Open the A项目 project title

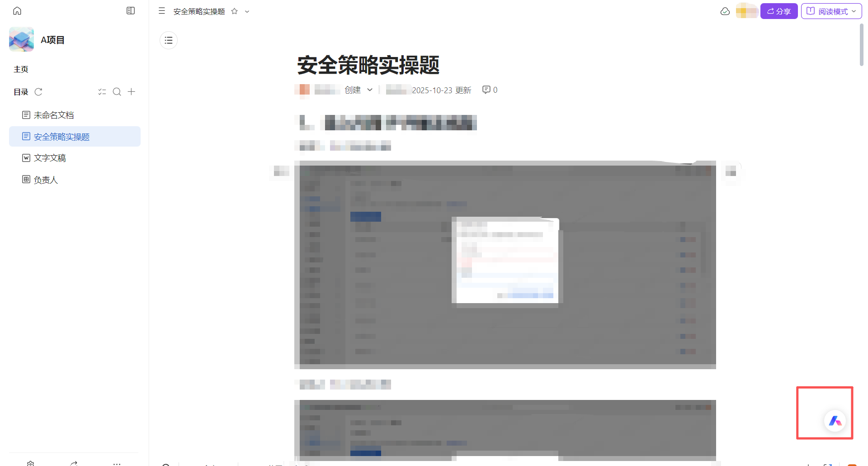tap(52, 40)
